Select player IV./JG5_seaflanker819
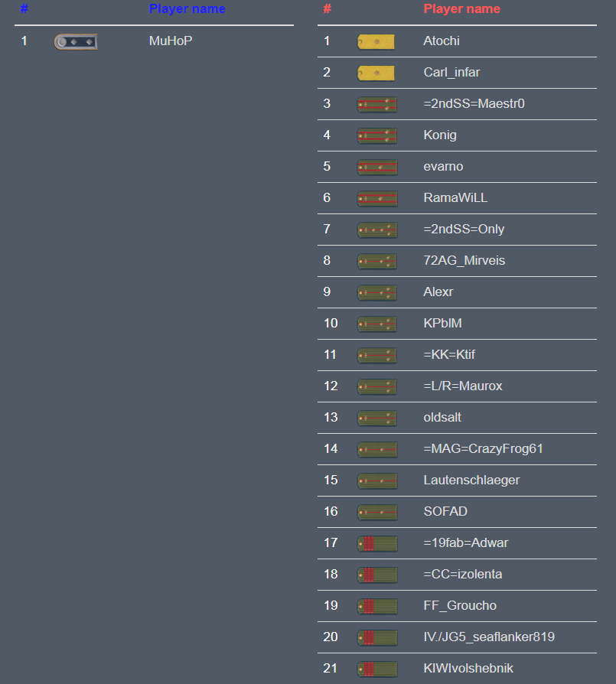Image resolution: width=616 pixels, height=684 pixels. coord(488,637)
